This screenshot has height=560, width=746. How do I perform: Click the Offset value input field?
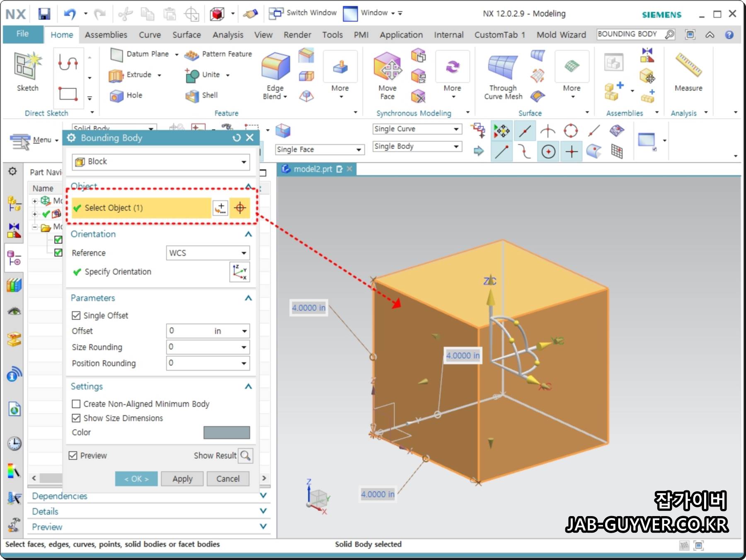(189, 331)
